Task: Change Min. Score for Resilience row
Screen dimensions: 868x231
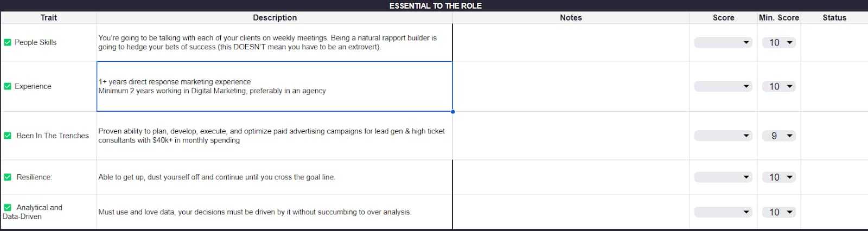Action: [x=779, y=177]
